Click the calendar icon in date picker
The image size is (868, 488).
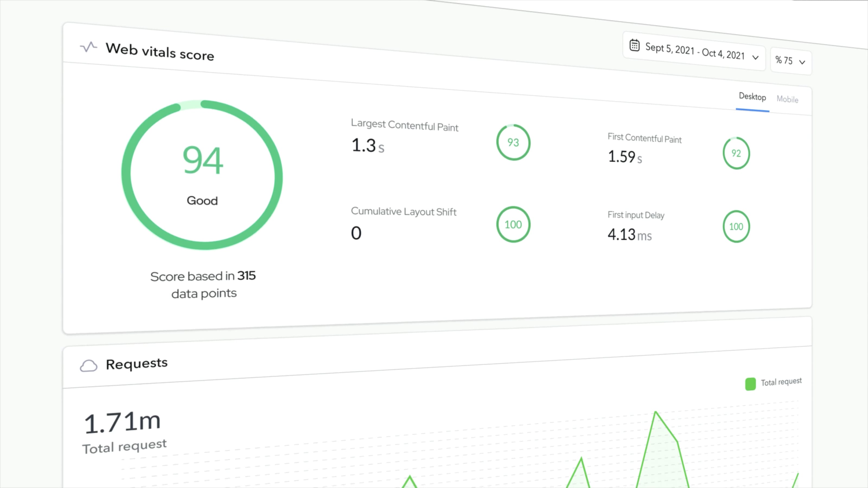click(634, 45)
